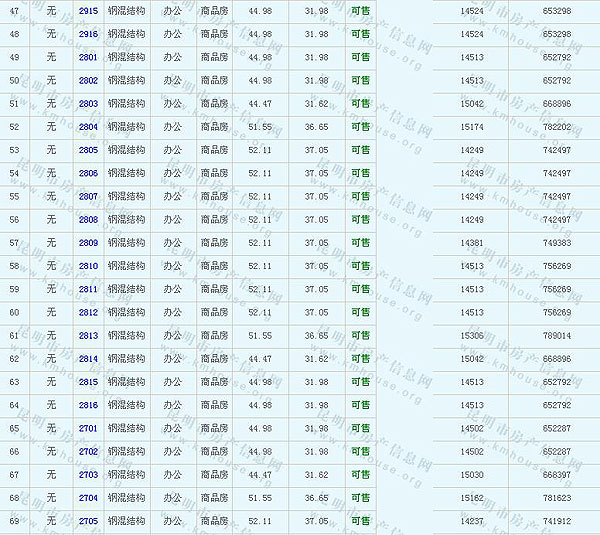Click the 2807 room link
600x535 pixels.
[x=88, y=197]
